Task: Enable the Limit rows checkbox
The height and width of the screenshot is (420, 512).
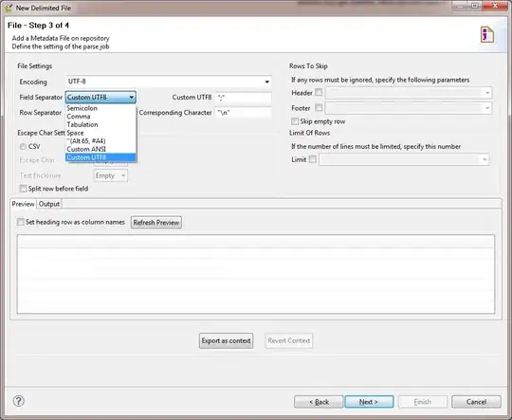Action: pyautogui.click(x=313, y=159)
